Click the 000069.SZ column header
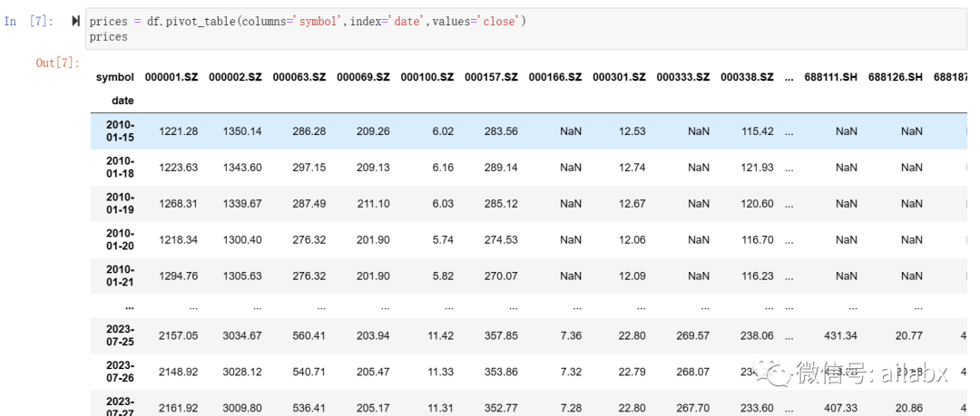Image resolution: width=980 pixels, height=416 pixels. pos(363,77)
